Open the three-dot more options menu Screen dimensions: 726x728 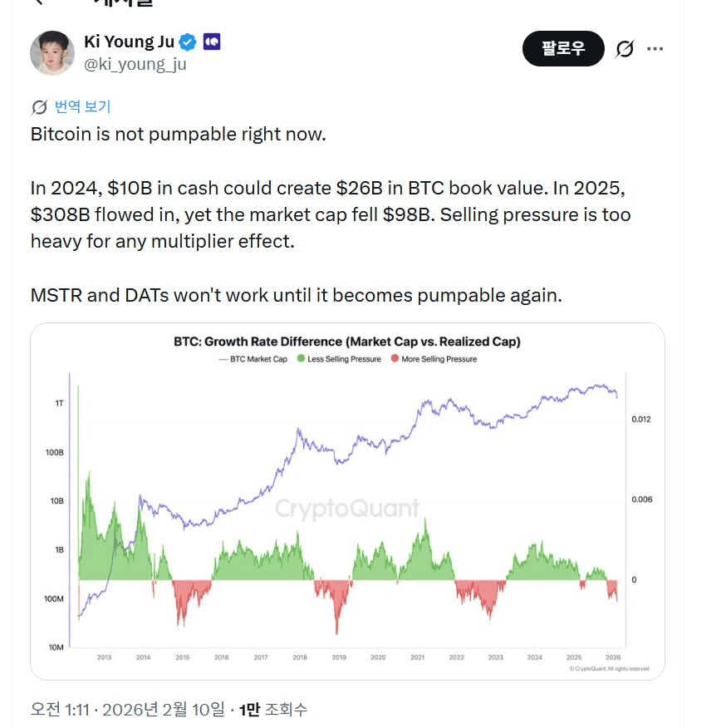click(655, 49)
